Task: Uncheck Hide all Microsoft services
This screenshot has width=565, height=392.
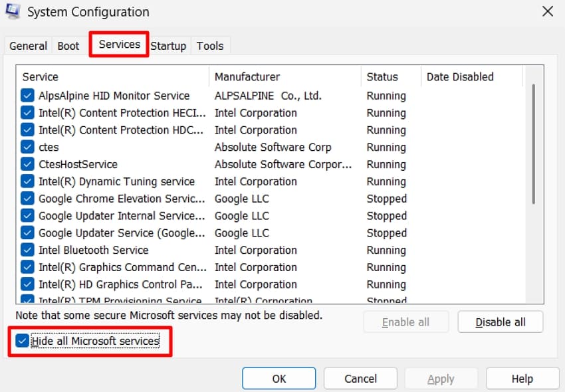Action: pos(23,340)
